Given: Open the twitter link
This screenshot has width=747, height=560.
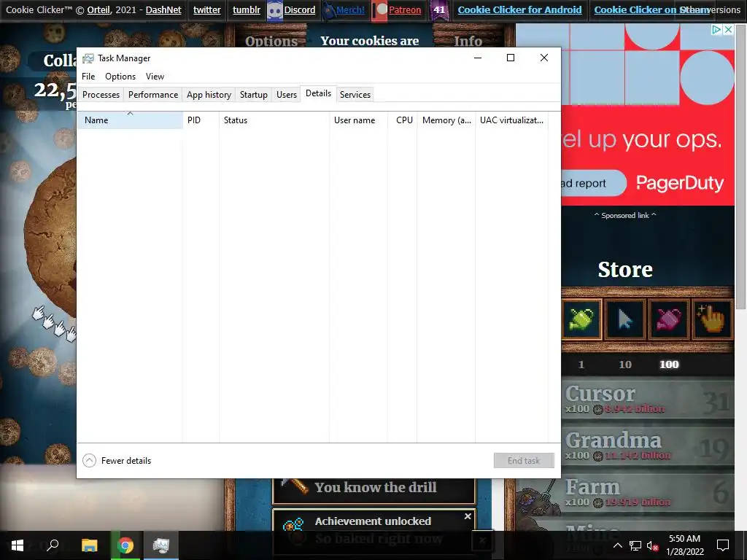Looking at the screenshot, I should 206,9.
